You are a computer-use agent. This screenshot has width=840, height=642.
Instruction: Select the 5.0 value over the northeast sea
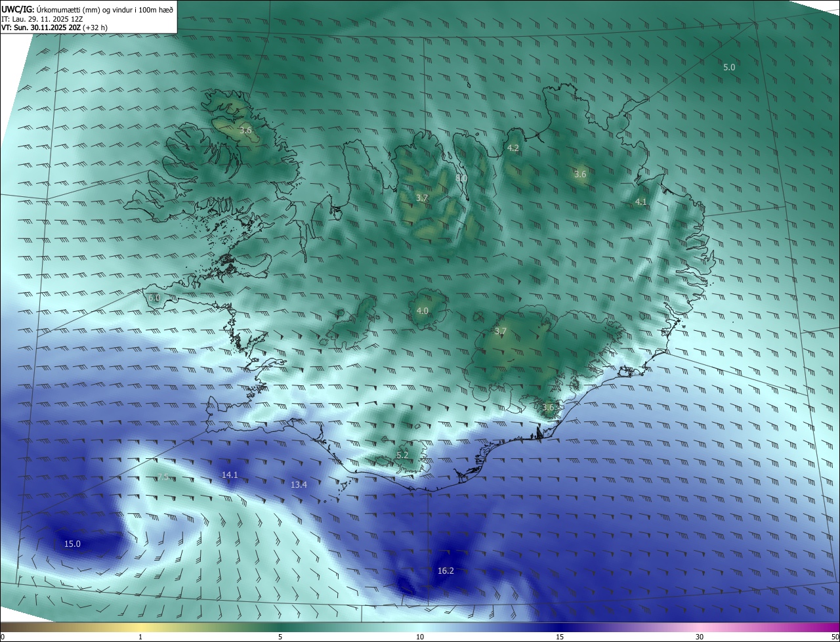tap(729, 67)
